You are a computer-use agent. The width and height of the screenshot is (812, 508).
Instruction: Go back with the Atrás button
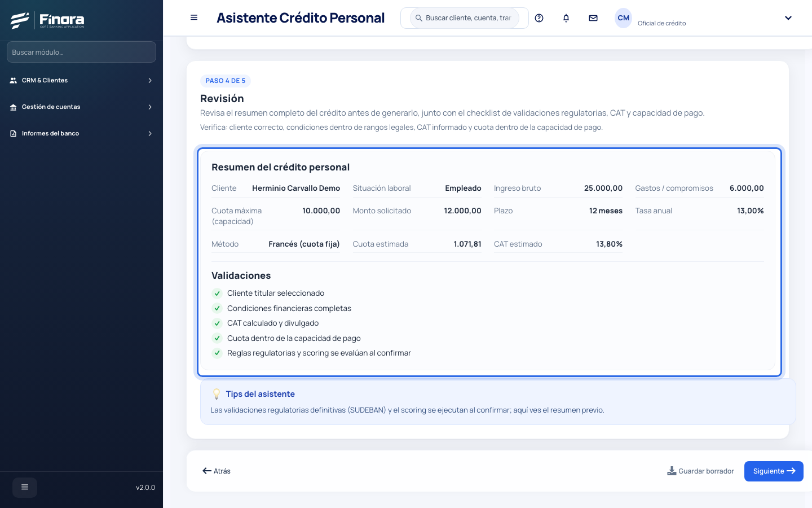(x=217, y=471)
